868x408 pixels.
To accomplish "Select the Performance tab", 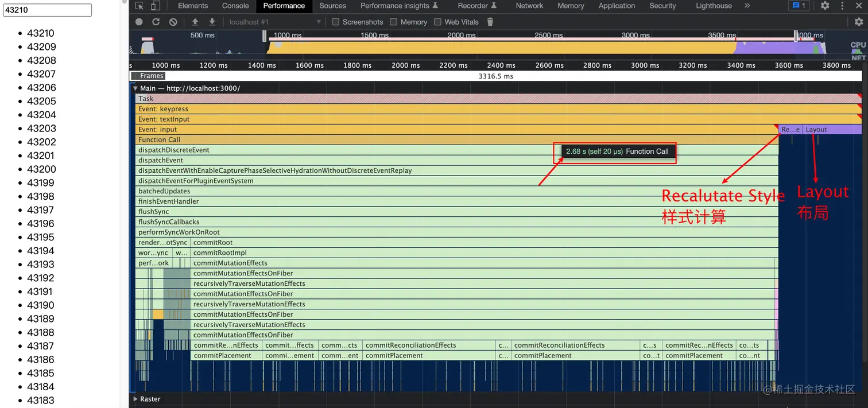I will (284, 6).
